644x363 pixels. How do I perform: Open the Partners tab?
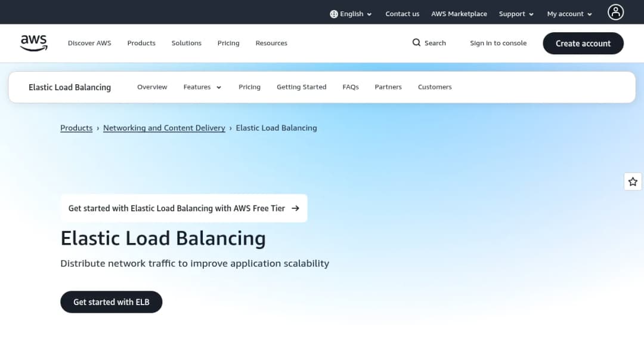coord(388,87)
